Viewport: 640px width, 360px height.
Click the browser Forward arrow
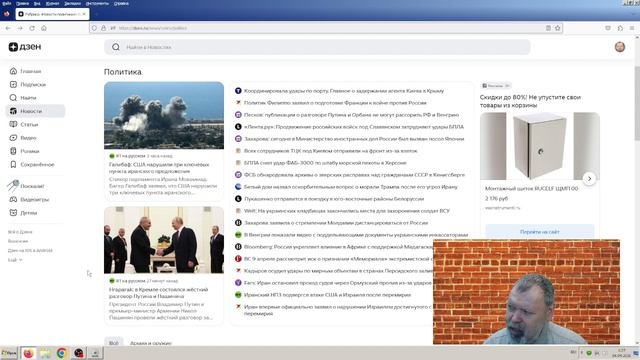[x=20, y=28]
